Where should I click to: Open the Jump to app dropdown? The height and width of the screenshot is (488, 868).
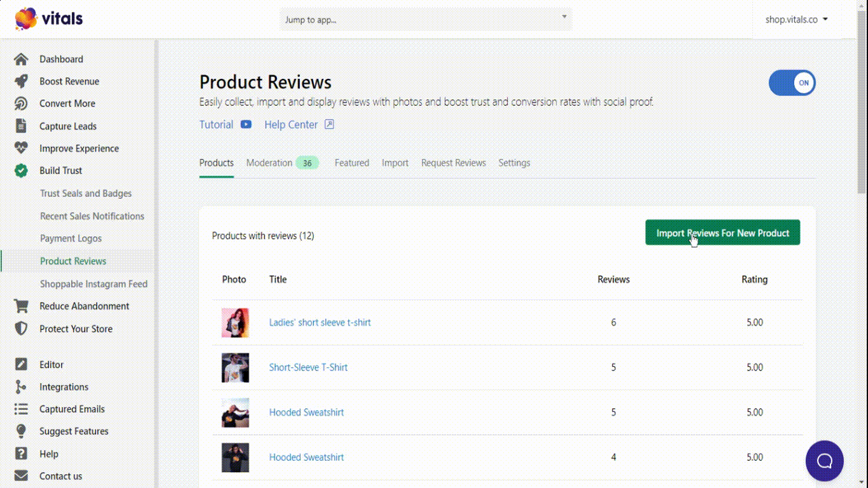point(425,20)
